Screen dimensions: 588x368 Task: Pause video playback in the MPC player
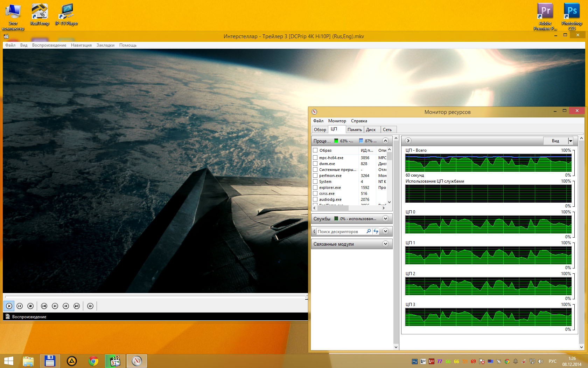20,306
